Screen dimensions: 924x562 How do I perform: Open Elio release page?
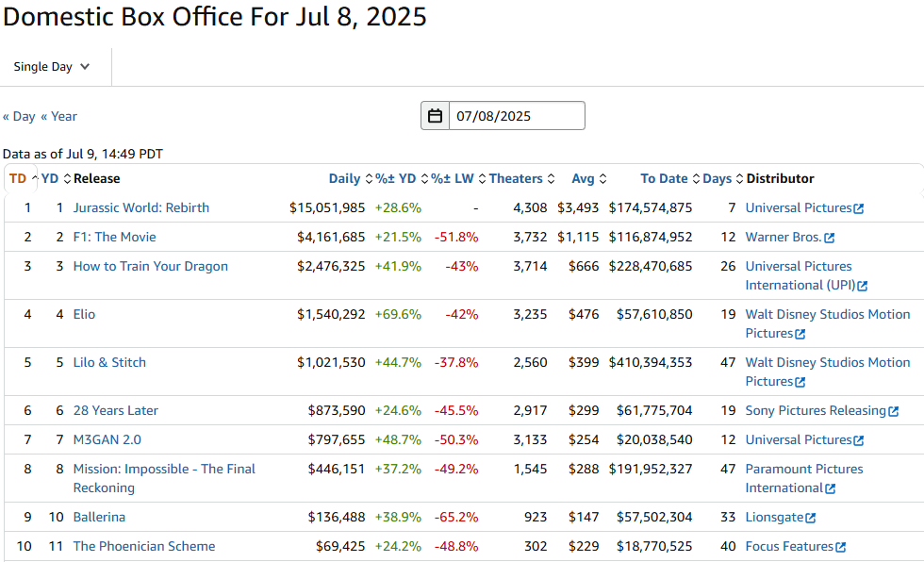point(84,315)
